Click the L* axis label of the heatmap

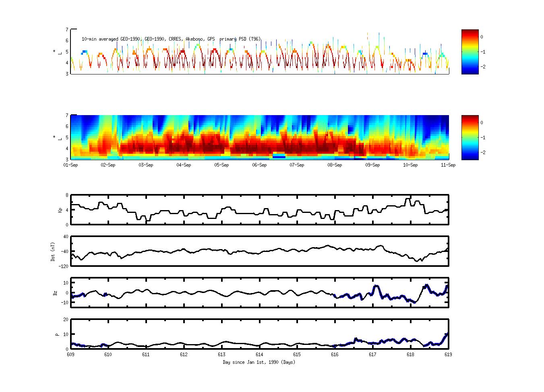pos(54,137)
